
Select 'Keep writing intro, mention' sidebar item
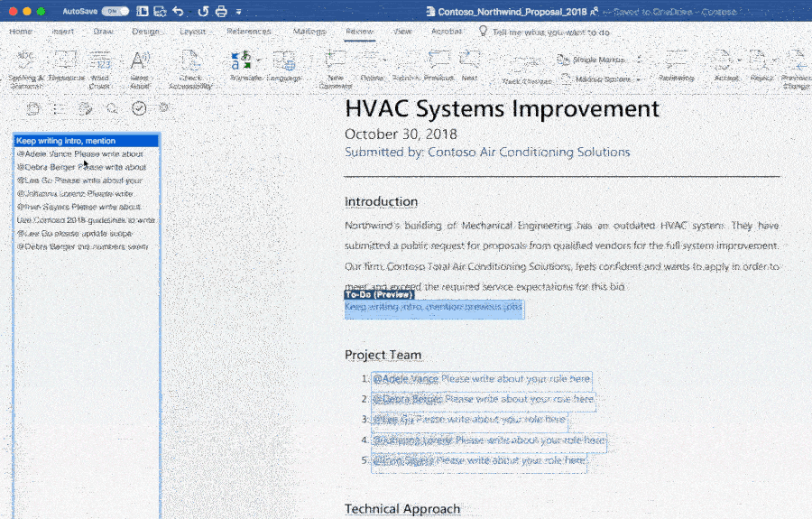click(x=87, y=141)
